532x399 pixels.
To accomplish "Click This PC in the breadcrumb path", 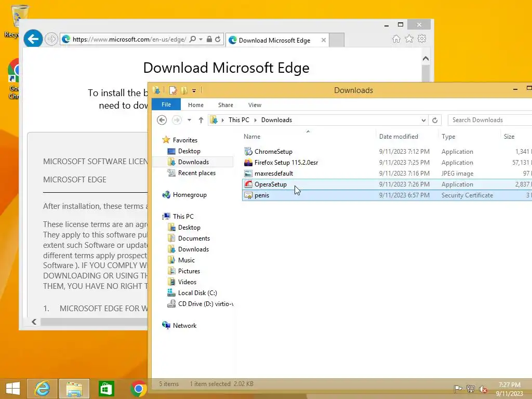I will click(x=239, y=120).
